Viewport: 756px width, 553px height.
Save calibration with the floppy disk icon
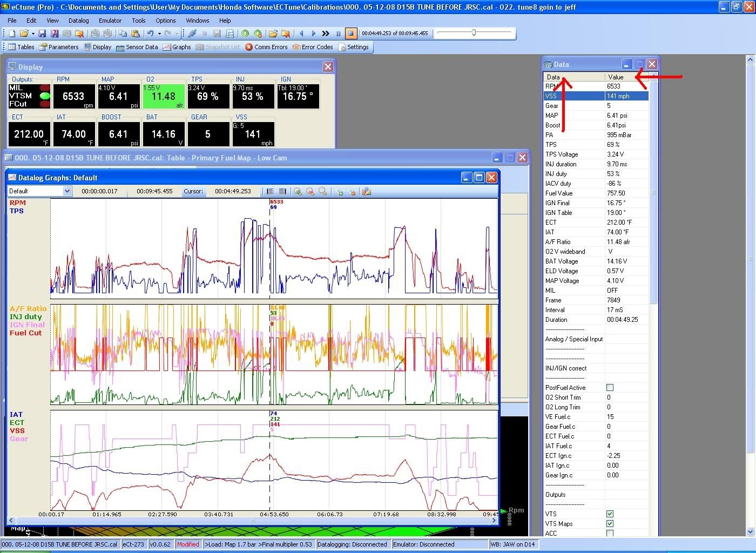pyautogui.click(x=42, y=33)
